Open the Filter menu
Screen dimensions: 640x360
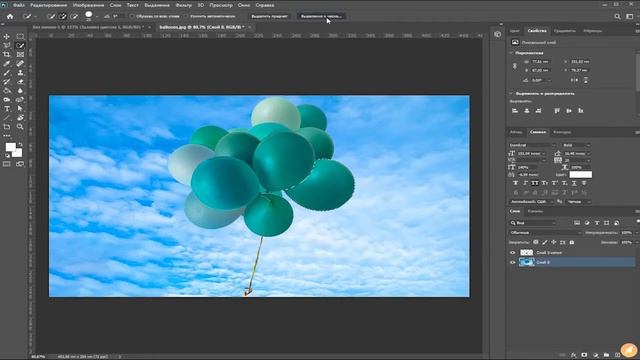click(x=183, y=5)
